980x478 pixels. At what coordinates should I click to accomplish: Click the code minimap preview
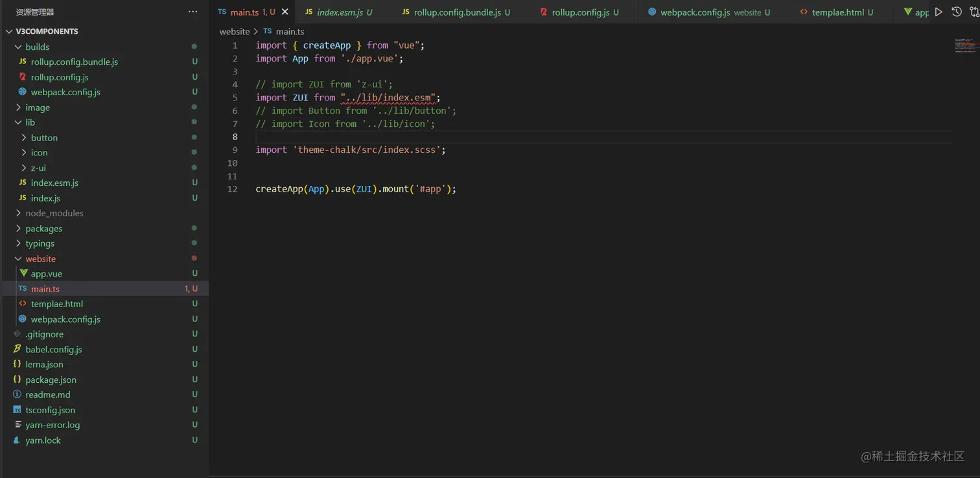(964, 45)
